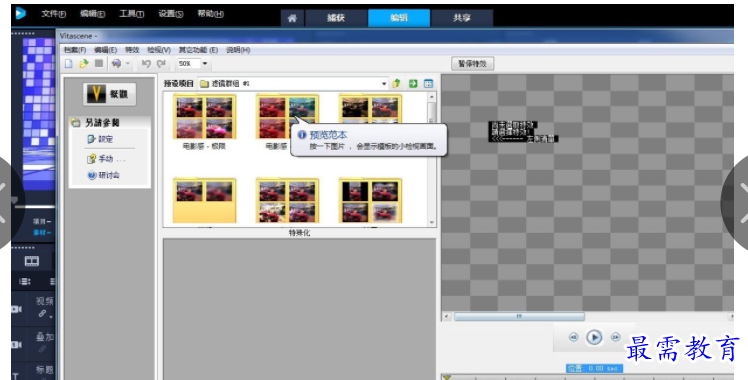The image size is (748, 380).
Task: Click the 位置 0.00 sec position field
Action: pyautogui.click(x=594, y=368)
